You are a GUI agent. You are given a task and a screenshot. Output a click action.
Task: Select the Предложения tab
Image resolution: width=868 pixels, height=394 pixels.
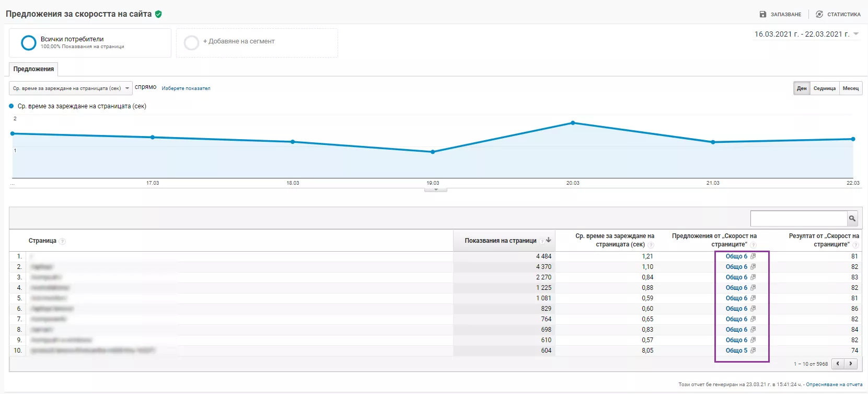(33, 69)
